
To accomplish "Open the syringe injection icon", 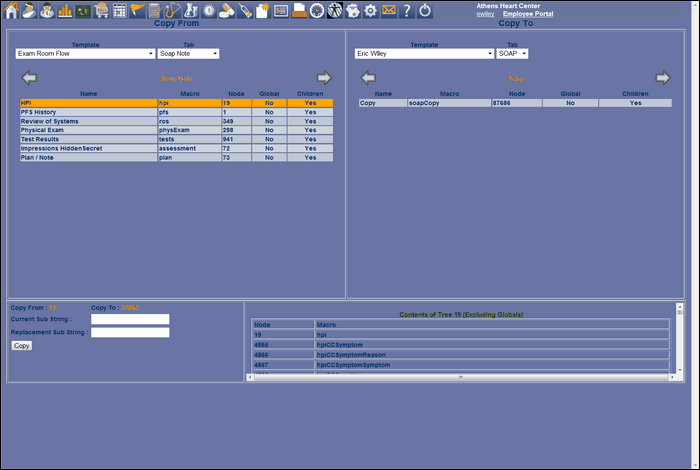I will tap(245, 10).
